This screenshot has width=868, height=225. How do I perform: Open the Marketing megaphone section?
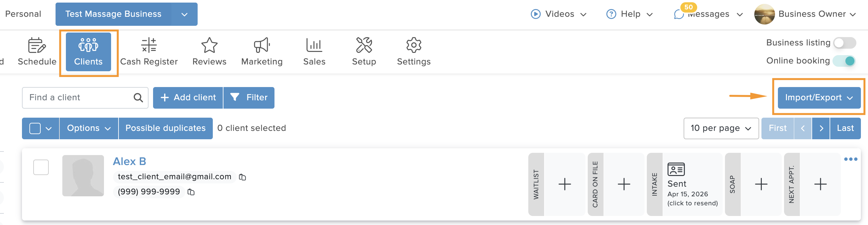(262, 52)
